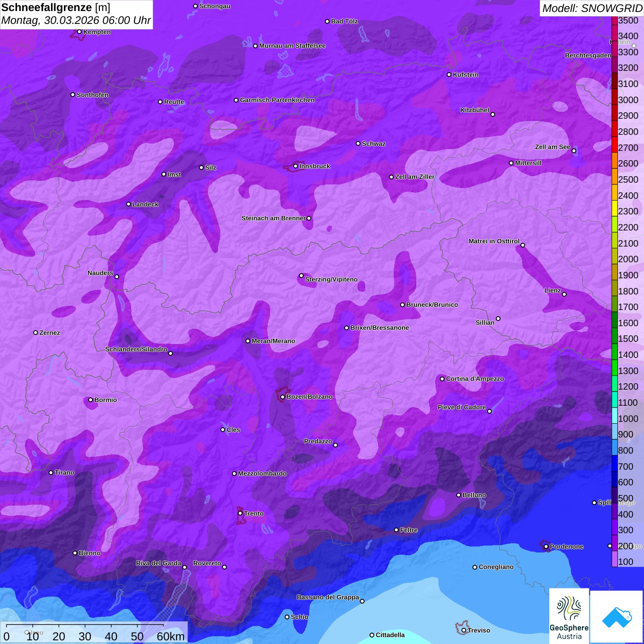The width and height of the screenshot is (644, 644).
Task: Click the 'Sterzing/Vipiteno' label
Action: point(331,279)
